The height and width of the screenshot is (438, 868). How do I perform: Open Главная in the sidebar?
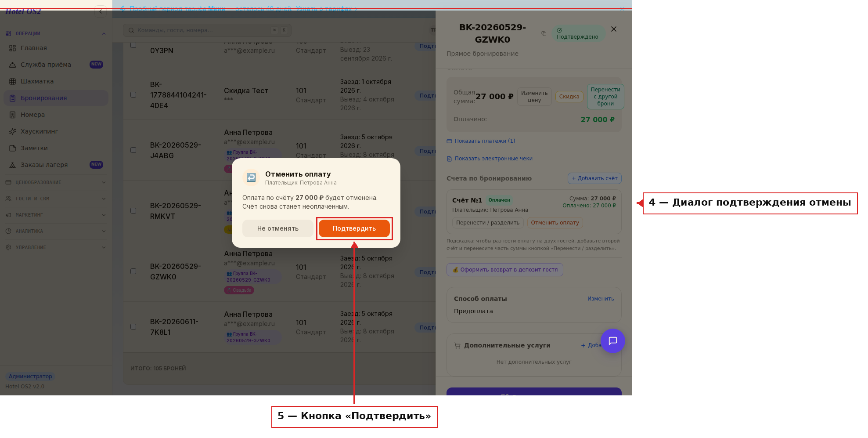(x=56, y=48)
